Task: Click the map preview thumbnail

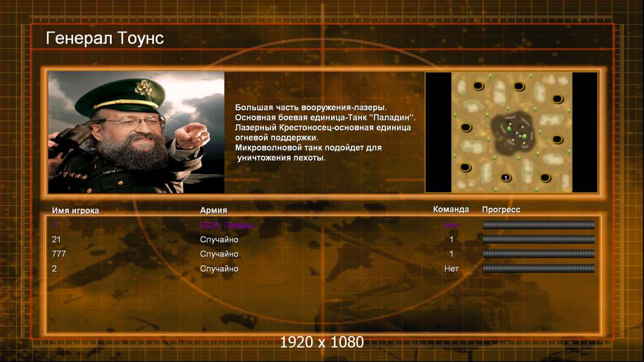Action: pos(511,132)
